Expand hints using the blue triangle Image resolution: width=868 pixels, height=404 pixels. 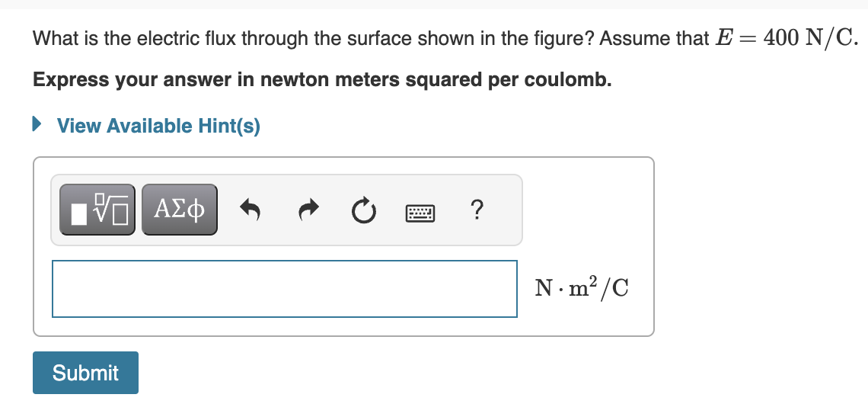point(38,126)
